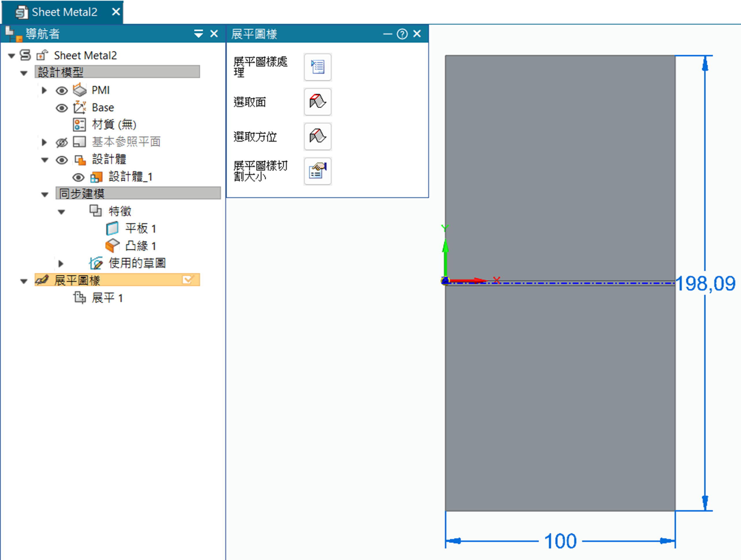Click the 198,09 dimension value
This screenshot has width=741, height=560.
coord(705,283)
